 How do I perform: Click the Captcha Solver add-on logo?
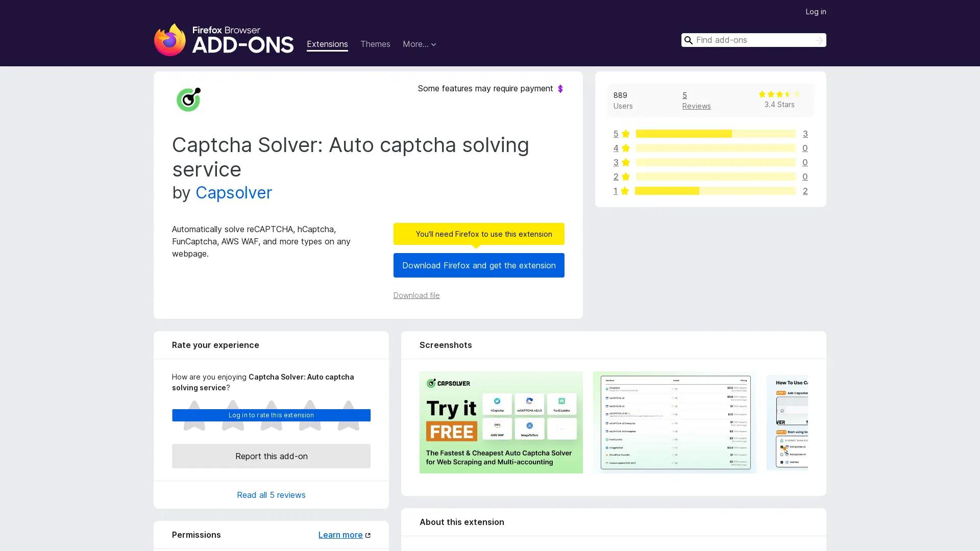click(x=188, y=99)
